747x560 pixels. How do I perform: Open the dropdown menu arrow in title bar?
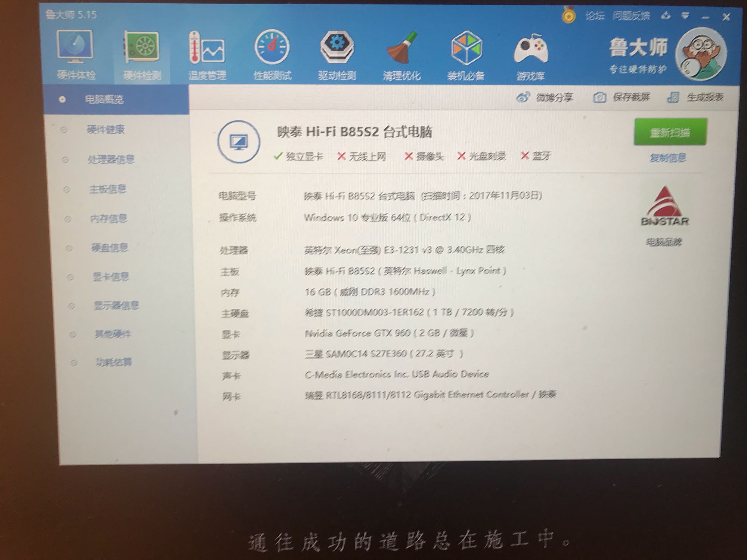pos(685,16)
